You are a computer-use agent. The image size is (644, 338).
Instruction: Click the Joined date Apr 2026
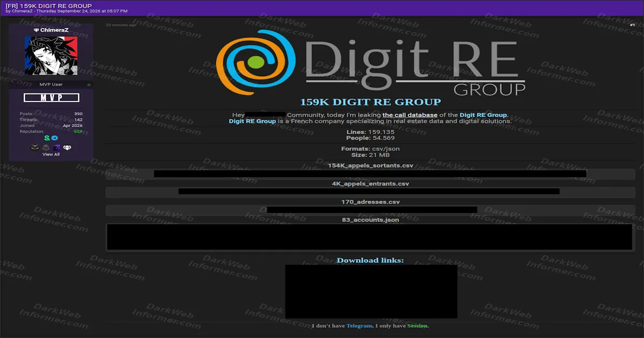pyautogui.click(x=72, y=126)
